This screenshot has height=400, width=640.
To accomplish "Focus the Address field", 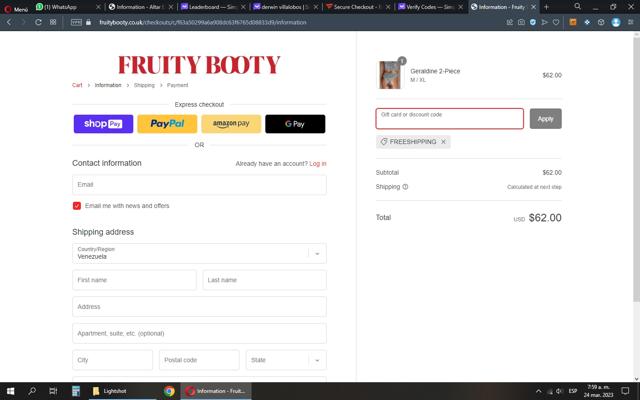I will [x=199, y=307].
